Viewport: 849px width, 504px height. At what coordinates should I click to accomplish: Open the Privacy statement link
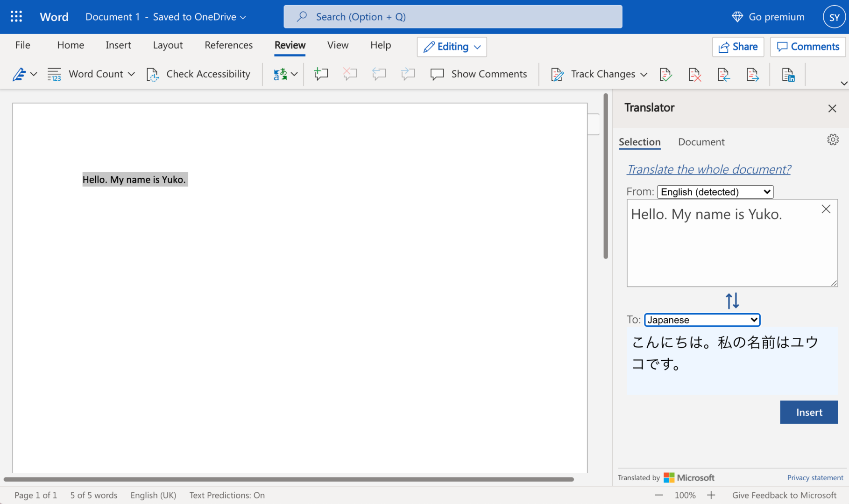(815, 477)
